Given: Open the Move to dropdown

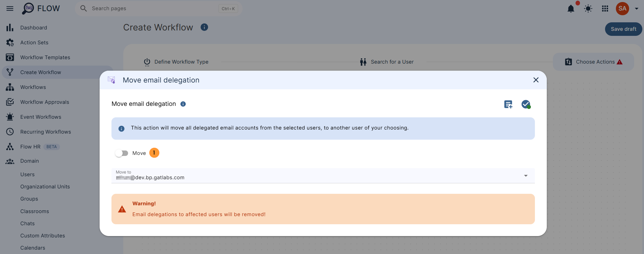Looking at the screenshot, I should pos(323,176).
